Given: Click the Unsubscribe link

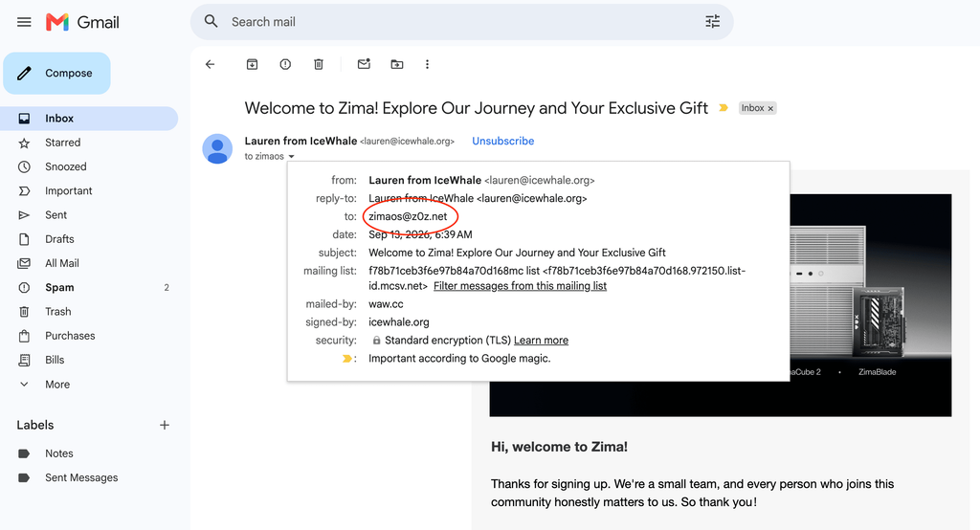Looking at the screenshot, I should (503, 142).
